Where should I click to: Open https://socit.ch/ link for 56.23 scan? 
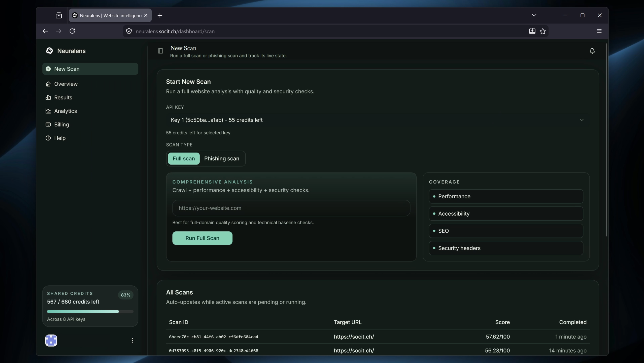(354, 351)
